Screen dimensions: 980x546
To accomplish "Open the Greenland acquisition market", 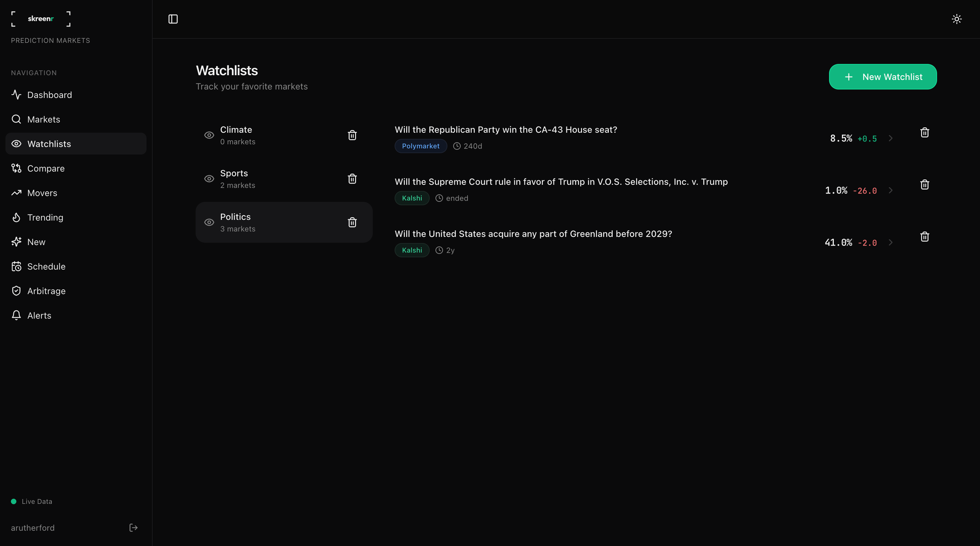I will [533, 234].
